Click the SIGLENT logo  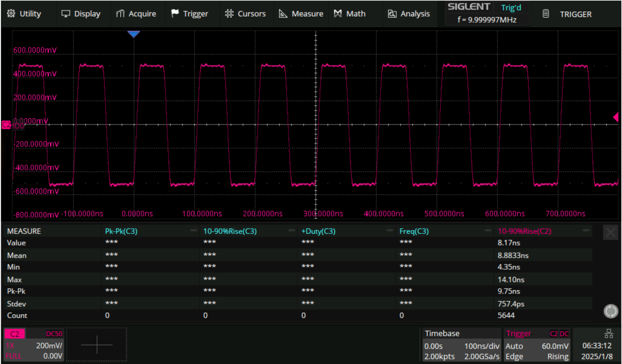tap(469, 7)
